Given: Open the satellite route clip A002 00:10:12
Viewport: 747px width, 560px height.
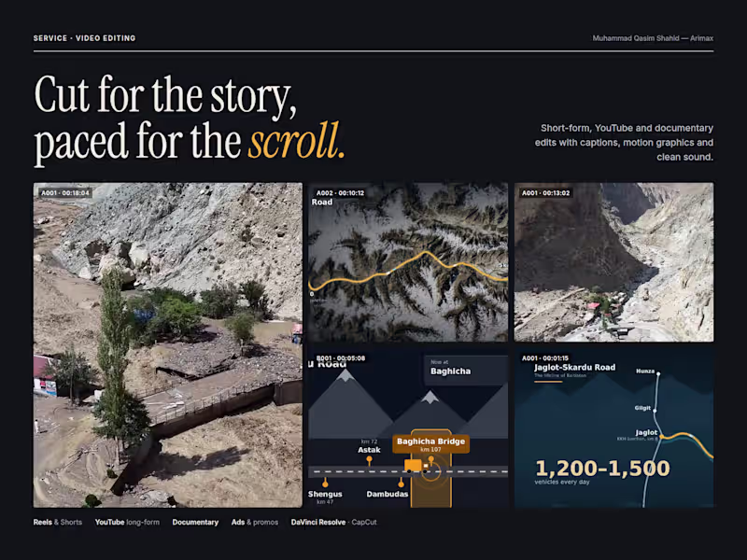Looking at the screenshot, I should [x=408, y=262].
